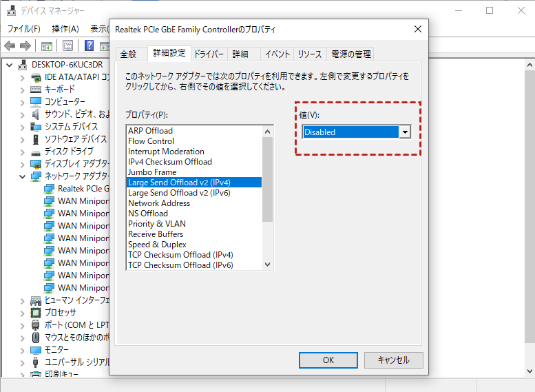535x392 pixels.
Task: Select TCP Checksum Offload (IPv4) property
Action: click(x=193, y=255)
